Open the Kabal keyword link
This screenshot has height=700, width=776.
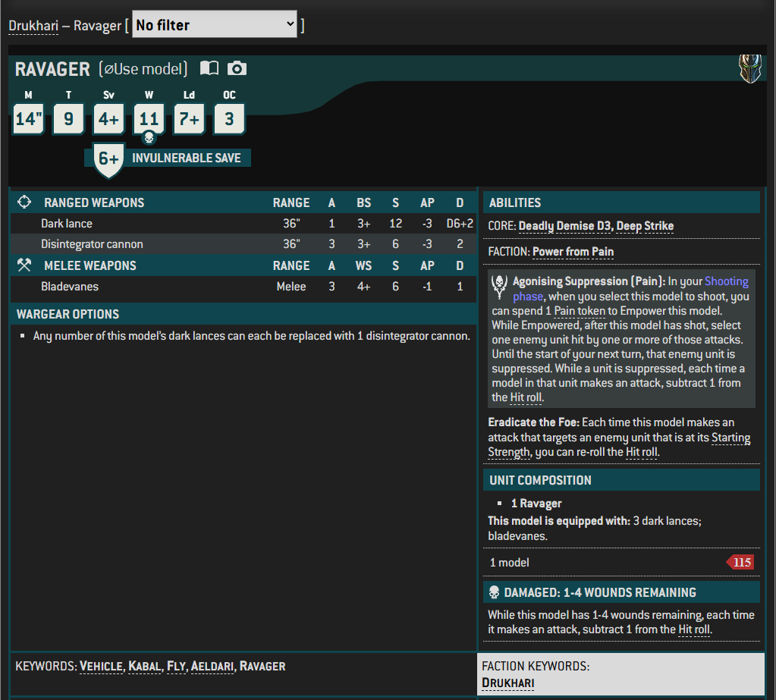[x=145, y=667]
